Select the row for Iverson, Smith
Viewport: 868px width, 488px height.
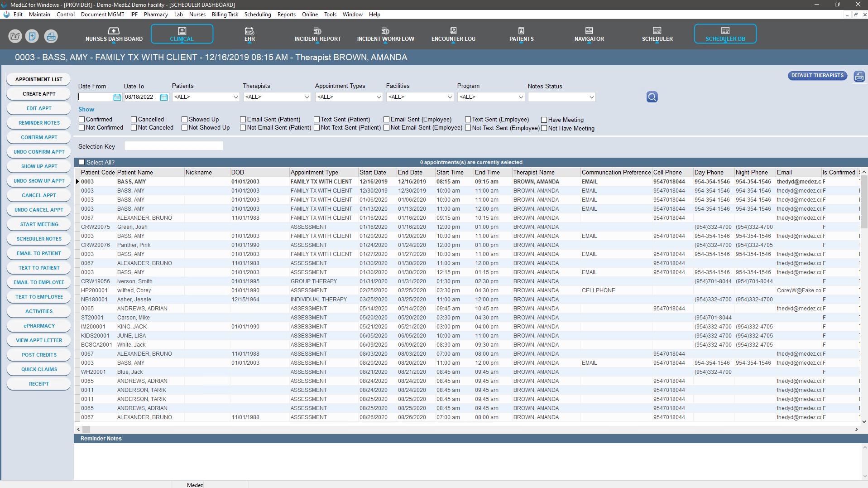click(466, 281)
